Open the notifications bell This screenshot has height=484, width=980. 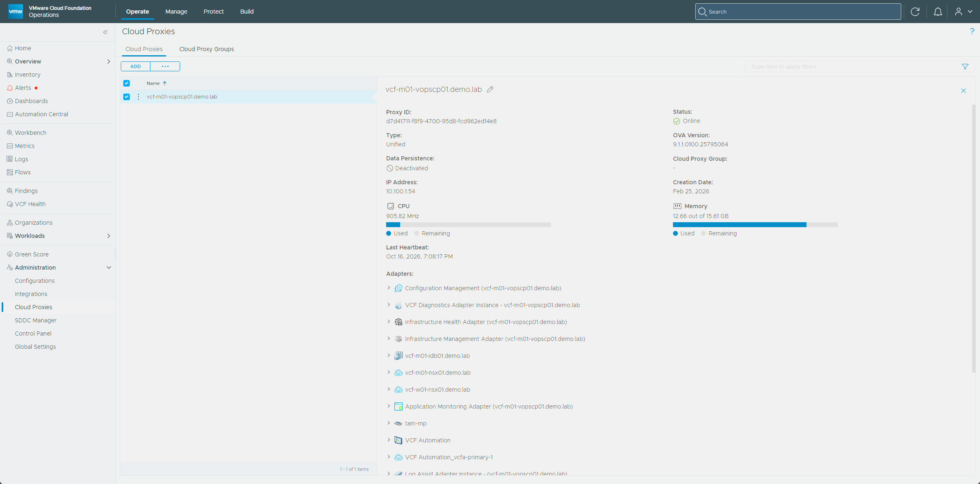(938, 12)
